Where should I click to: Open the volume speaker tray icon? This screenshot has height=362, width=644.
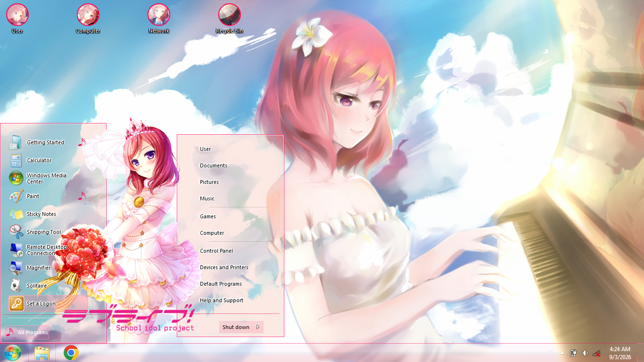(585, 353)
